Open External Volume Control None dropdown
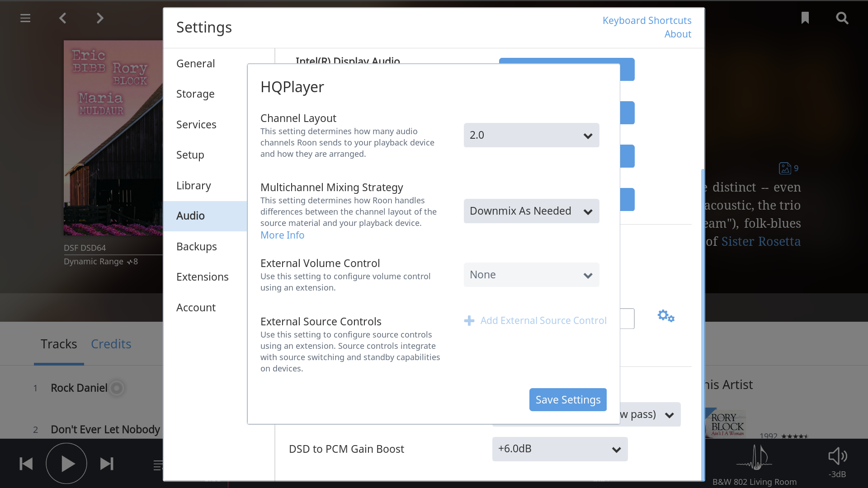This screenshot has width=868, height=488. point(532,275)
